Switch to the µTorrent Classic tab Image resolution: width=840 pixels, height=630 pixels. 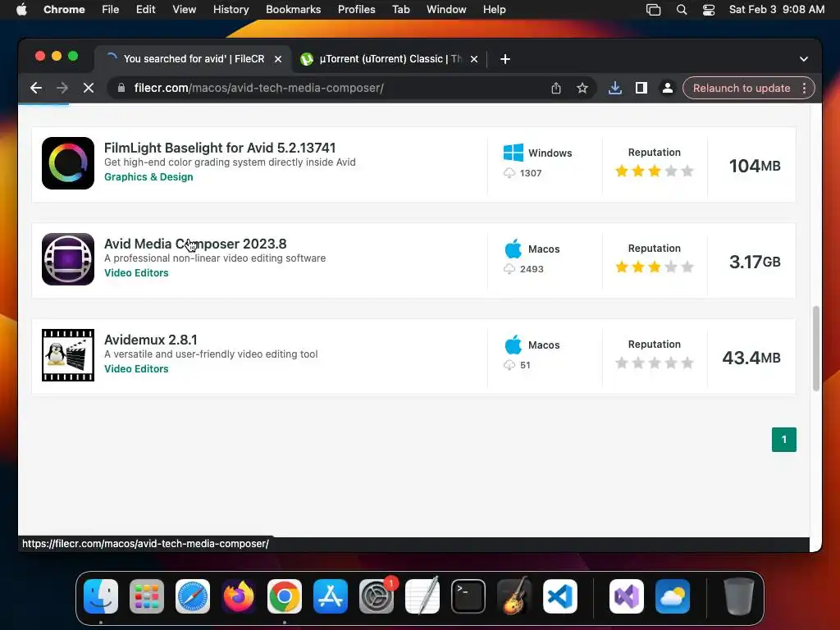(x=390, y=59)
